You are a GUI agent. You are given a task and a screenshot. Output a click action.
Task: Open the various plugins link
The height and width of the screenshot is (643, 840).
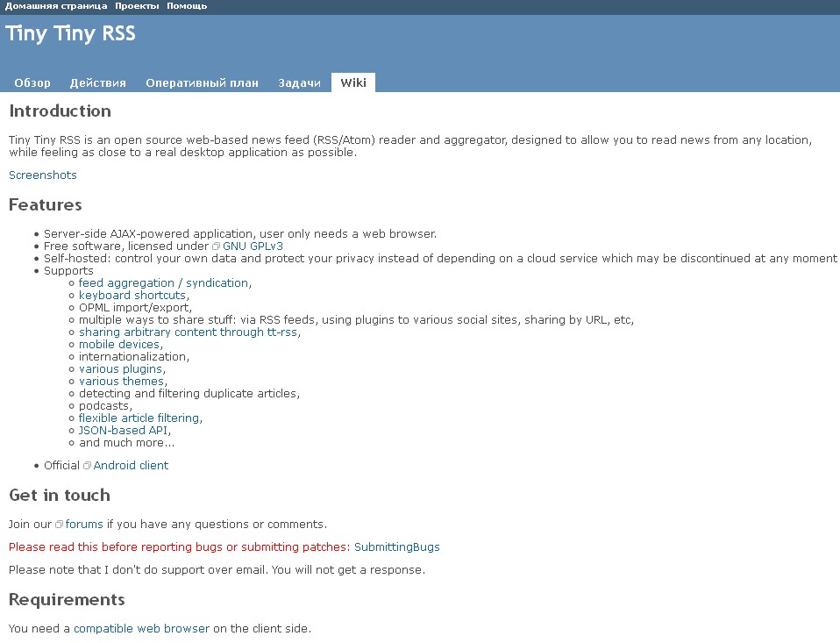pos(120,369)
